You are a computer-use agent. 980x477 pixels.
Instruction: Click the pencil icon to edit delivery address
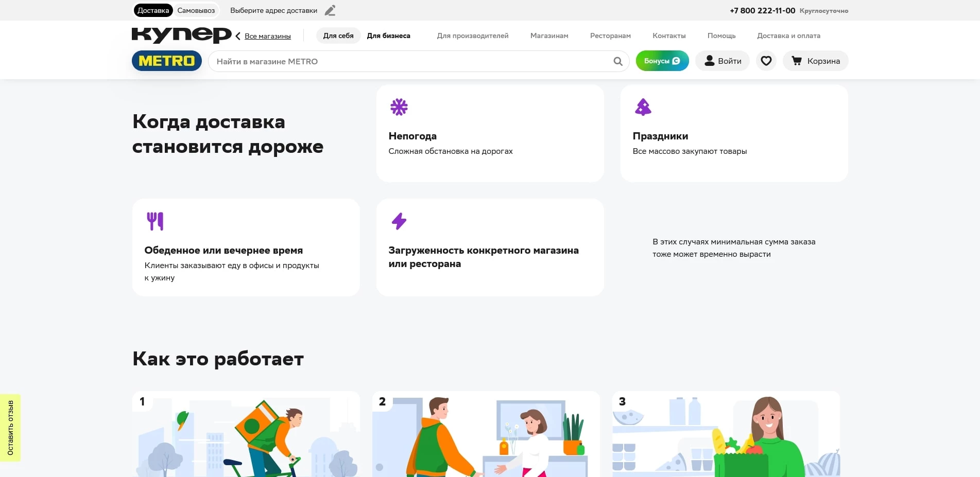(330, 10)
